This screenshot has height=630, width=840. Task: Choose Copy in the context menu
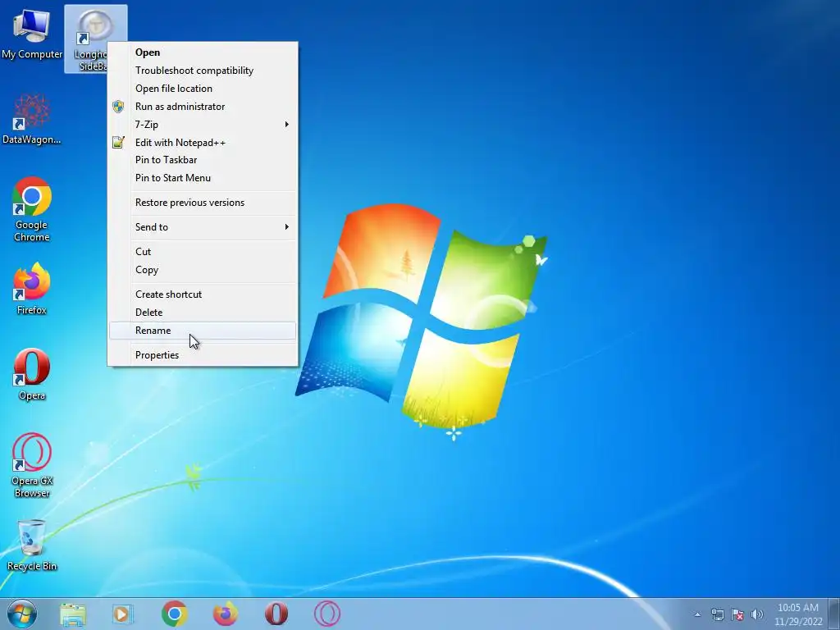[x=203, y=270]
